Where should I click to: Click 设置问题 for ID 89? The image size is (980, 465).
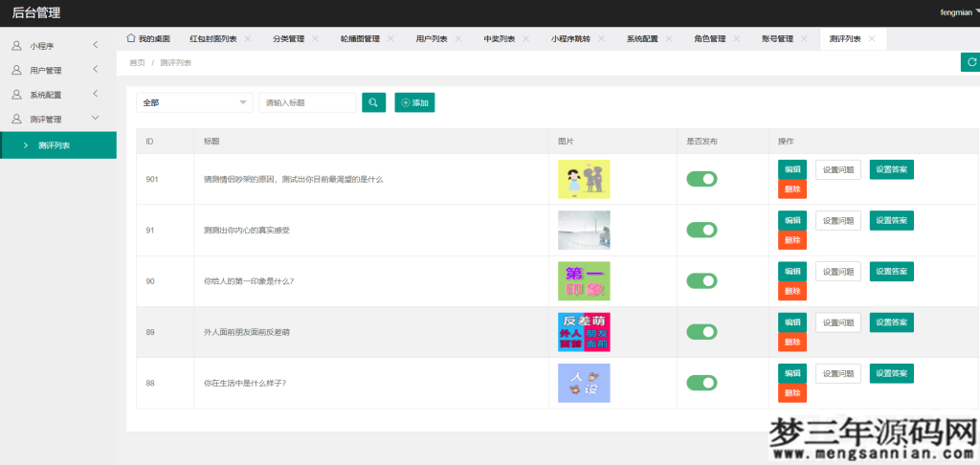[x=838, y=322]
